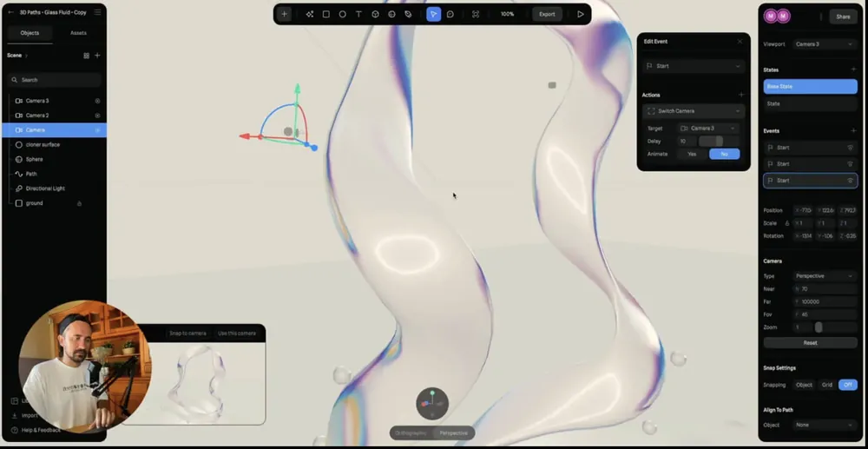Click Use this camera button

pos(237,333)
